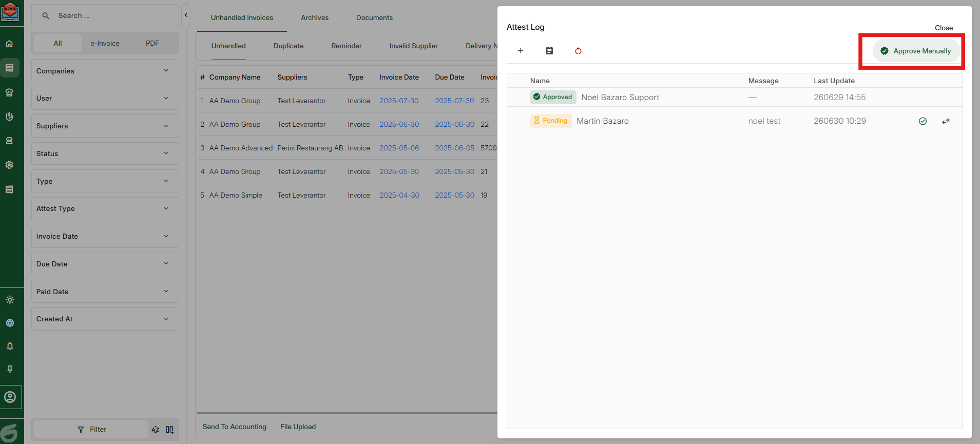Click the gear settings icon in the sidebar
The height and width of the screenshot is (444, 980).
click(9, 165)
